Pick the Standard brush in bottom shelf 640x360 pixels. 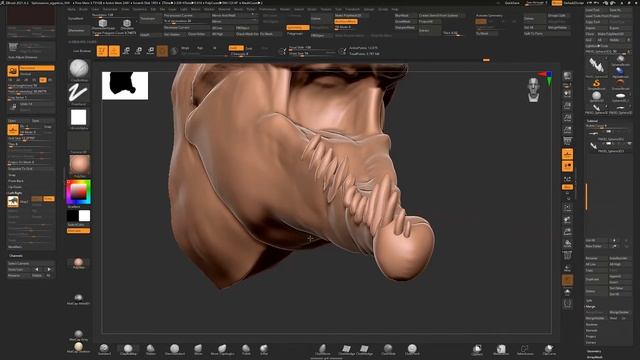tap(104, 349)
